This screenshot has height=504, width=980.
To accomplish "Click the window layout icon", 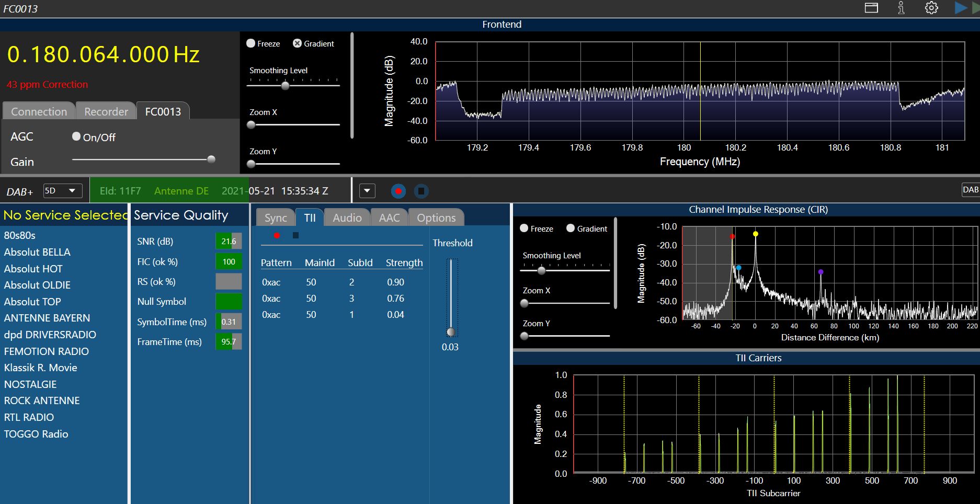I will click(x=871, y=8).
